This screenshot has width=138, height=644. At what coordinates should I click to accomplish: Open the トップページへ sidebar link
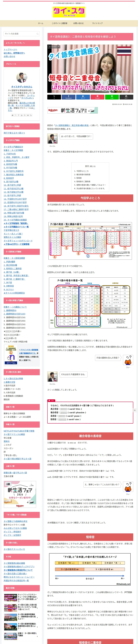[11, 49]
